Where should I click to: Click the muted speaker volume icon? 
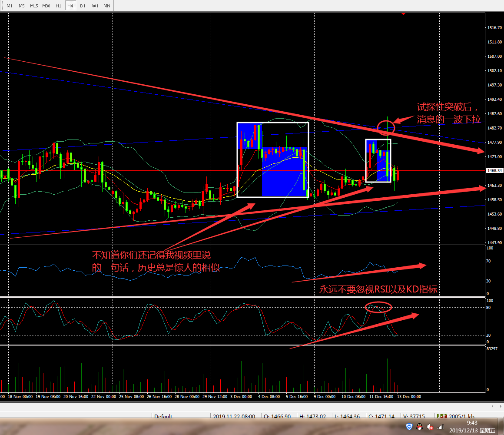click(x=430, y=427)
